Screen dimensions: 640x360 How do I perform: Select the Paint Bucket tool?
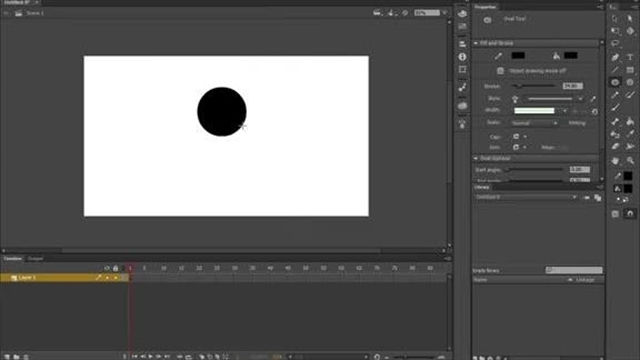pyautogui.click(x=630, y=121)
